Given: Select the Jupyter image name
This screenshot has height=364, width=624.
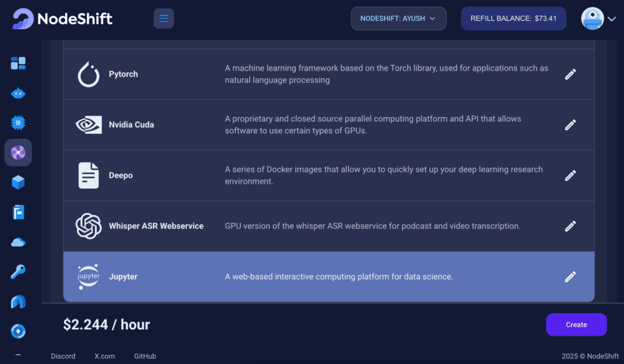Looking at the screenshot, I should pyautogui.click(x=123, y=276).
